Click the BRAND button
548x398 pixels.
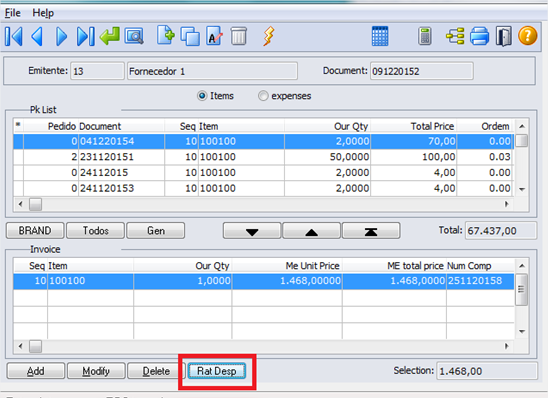(x=35, y=231)
